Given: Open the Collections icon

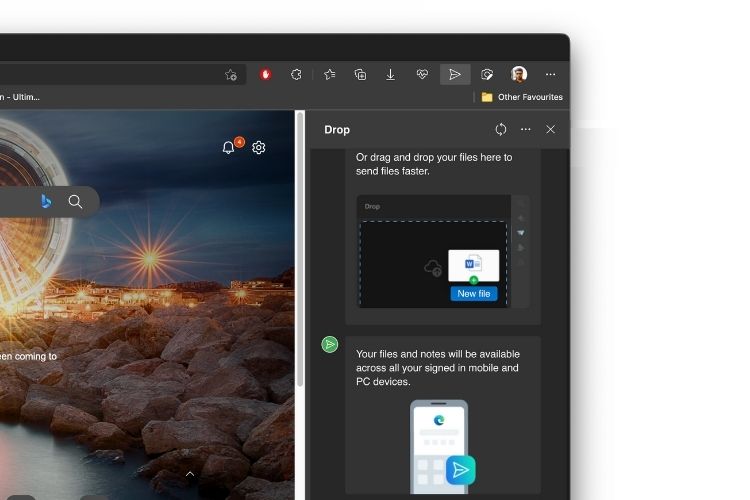Looking at the screenshot, I should click(360, 75).
